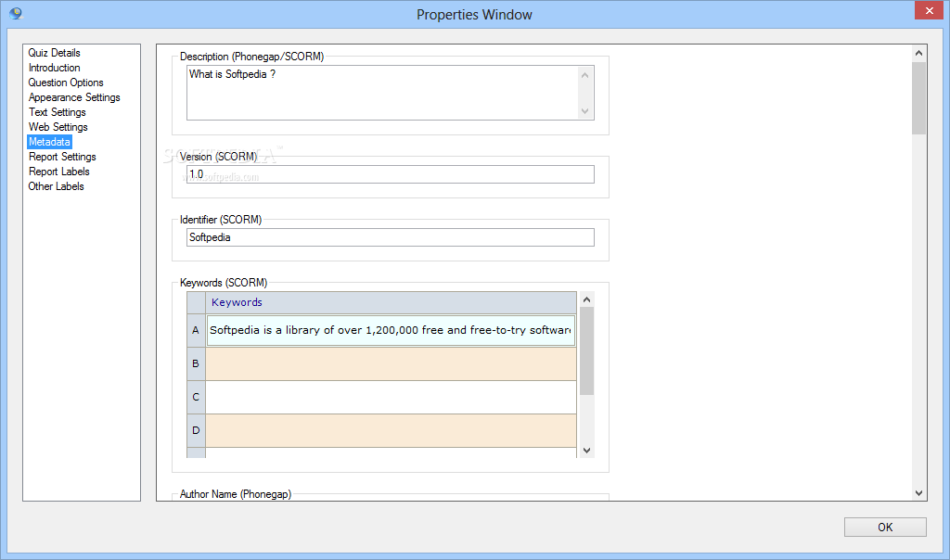Select Web Settings from the list
The image size is (950, 560).
click(58, 127)
